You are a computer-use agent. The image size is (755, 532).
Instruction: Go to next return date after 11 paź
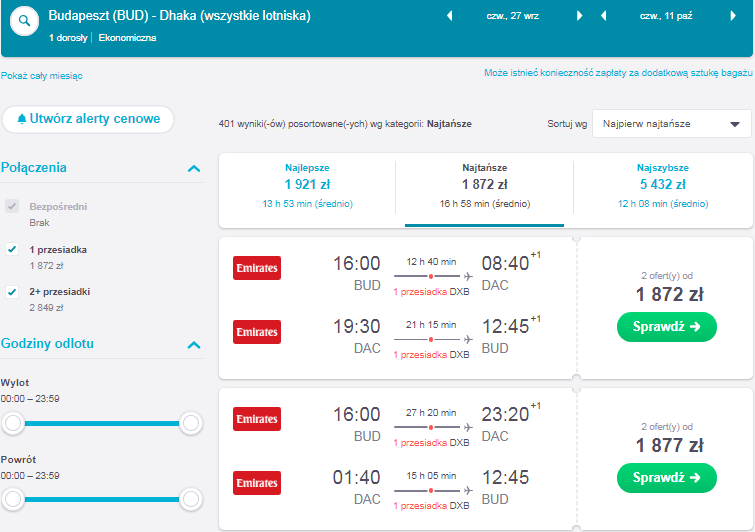pos(733,16)
